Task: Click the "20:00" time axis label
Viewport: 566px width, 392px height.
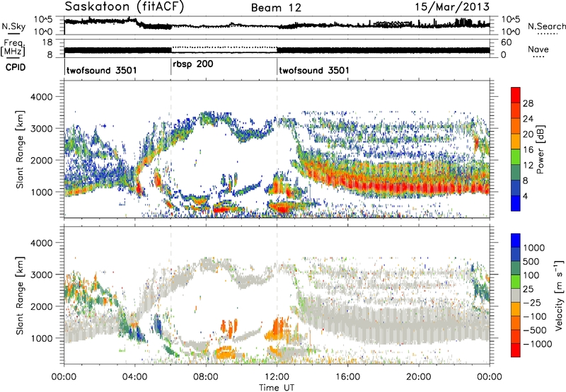Action: click(x=419, y=377)
